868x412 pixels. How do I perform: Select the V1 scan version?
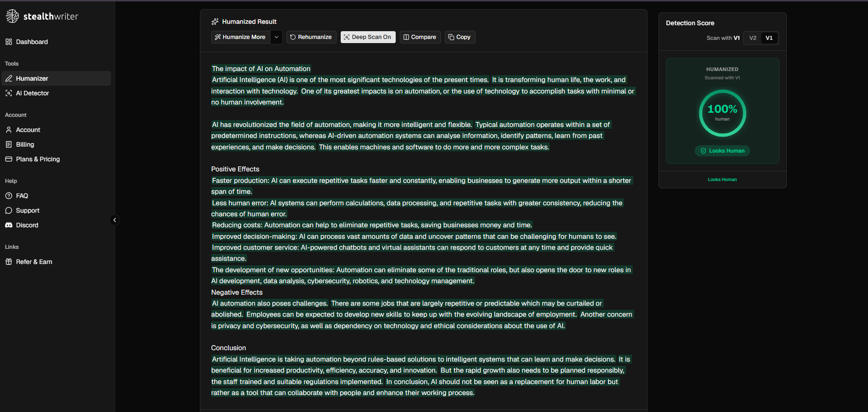[769, 38]
